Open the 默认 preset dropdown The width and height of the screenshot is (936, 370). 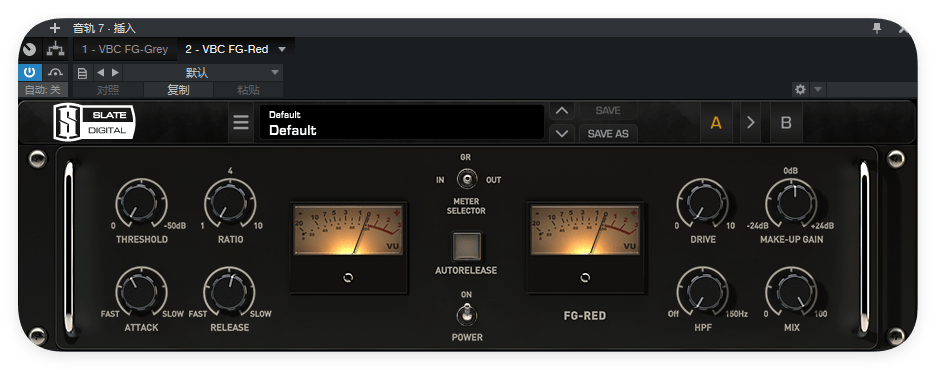coord(203,73)
